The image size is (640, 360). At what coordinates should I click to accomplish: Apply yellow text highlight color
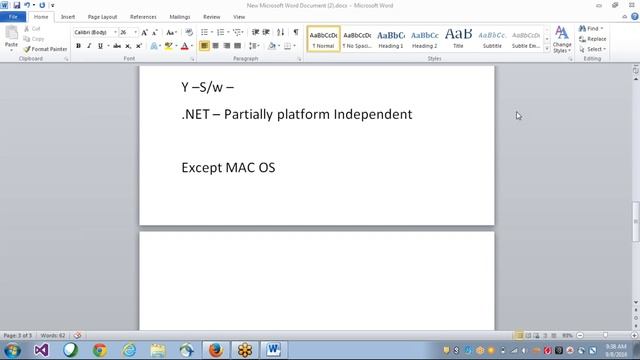pos(168,46)
